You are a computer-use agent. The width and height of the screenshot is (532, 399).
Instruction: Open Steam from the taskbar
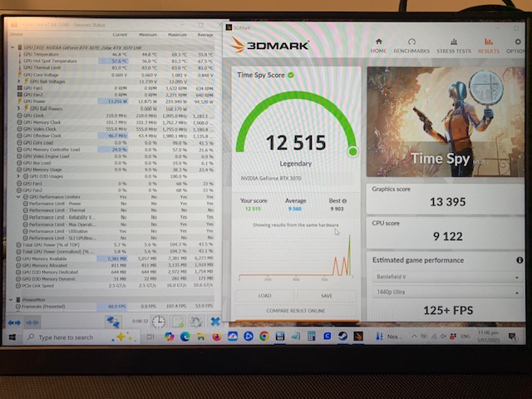point(342,336)
